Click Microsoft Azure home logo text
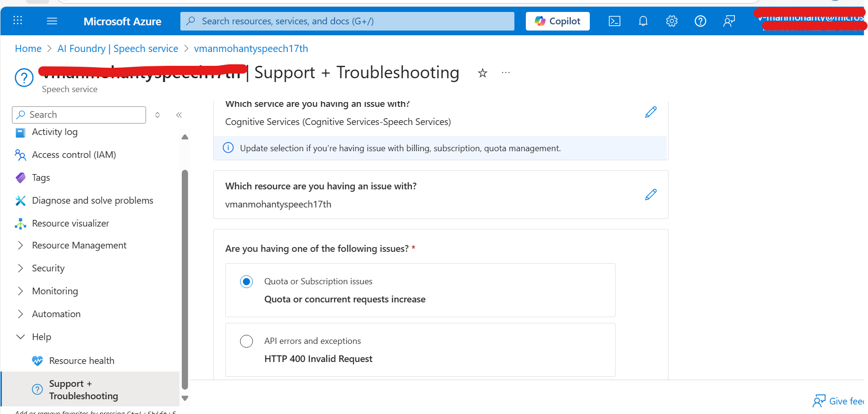This screenshot has width=868, height=414. point(122,21)
